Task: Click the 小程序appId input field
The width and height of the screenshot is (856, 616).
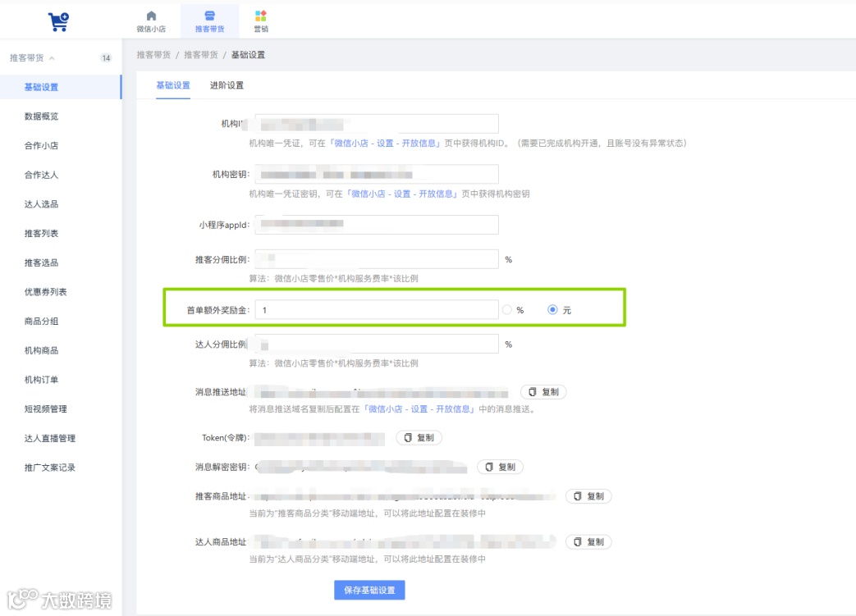Action: (x=377, y=224)
